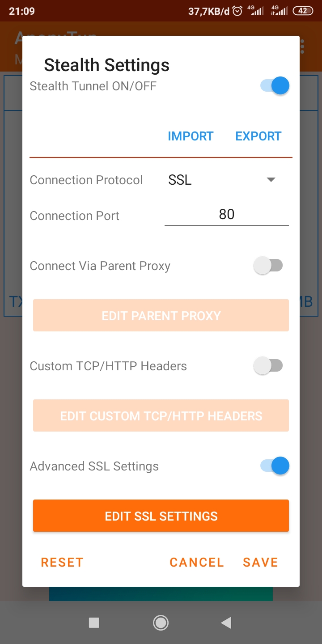This screenshot has height=644, width=322.
Task: Cancel the Stealth Settings dialog
Action: [x=197, y=562]
